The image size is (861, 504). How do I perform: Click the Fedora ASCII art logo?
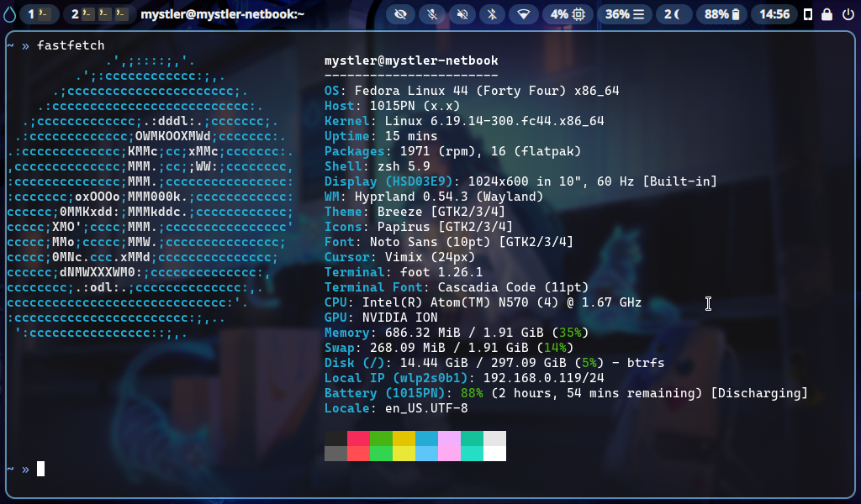(150, 197)
